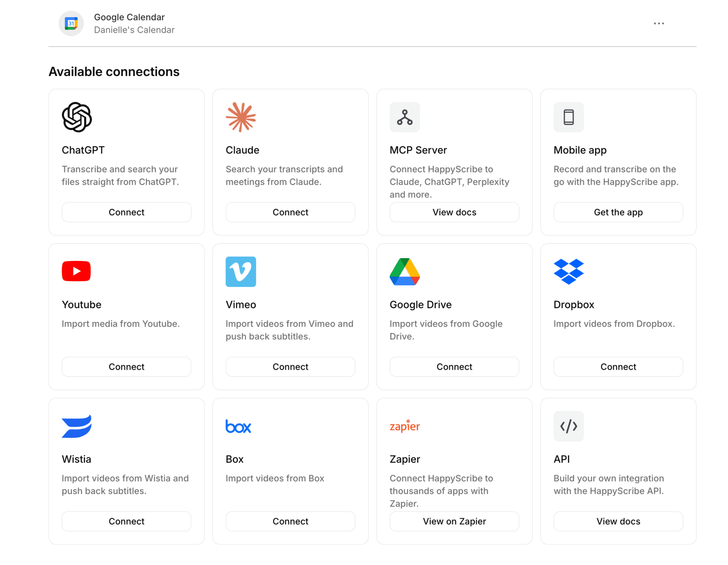Click the Mobile app phone icon

[568, 117]
